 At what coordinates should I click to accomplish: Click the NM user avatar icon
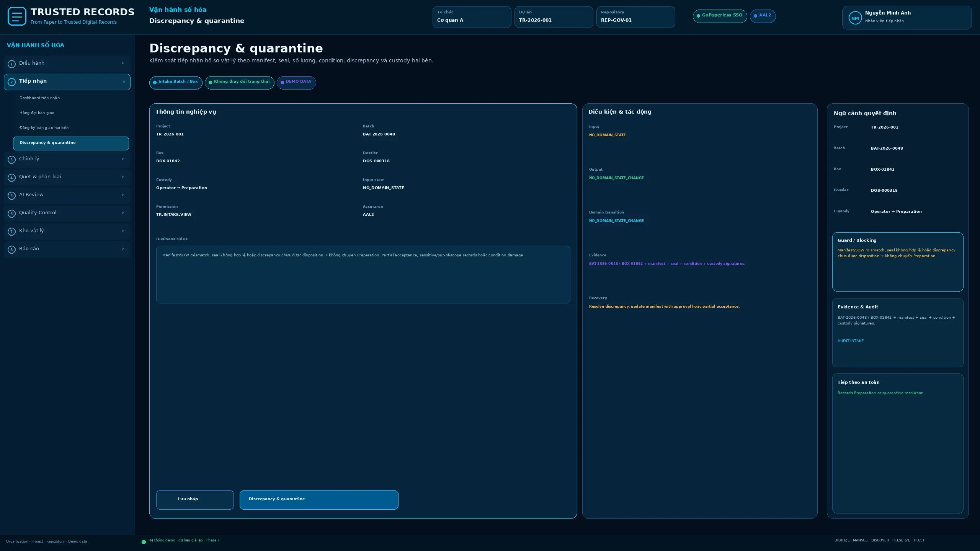(x=855, y=18)
